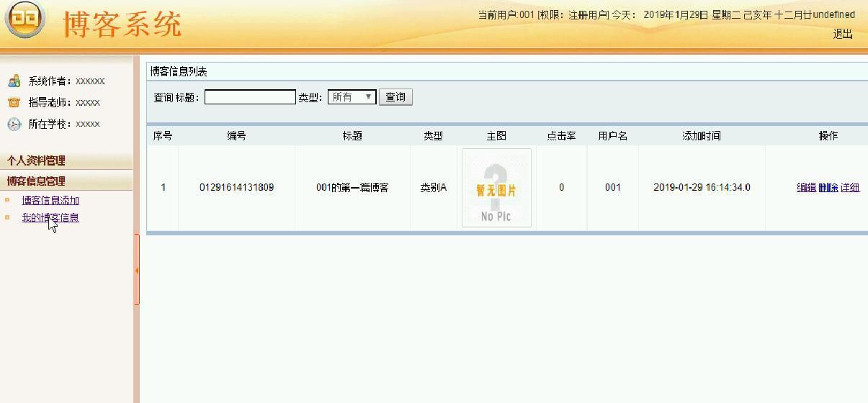Click the 博客系统 header title

point(122,24)
